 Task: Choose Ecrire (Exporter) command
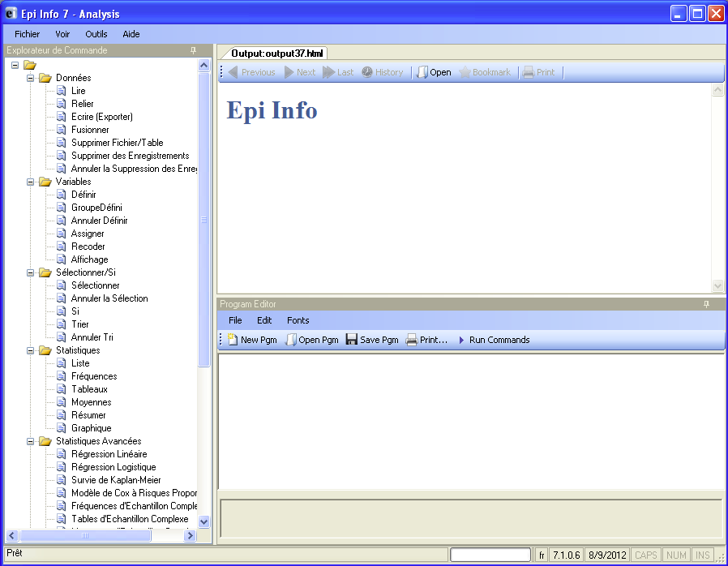[x=102, y=117]
